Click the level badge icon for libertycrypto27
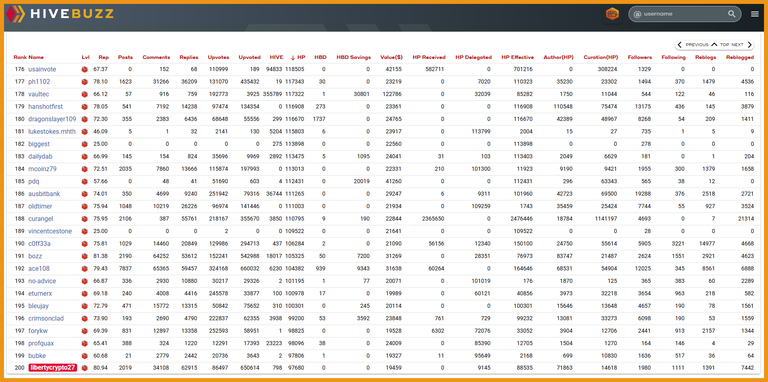768x382 pixels. (x=84, y=368)
